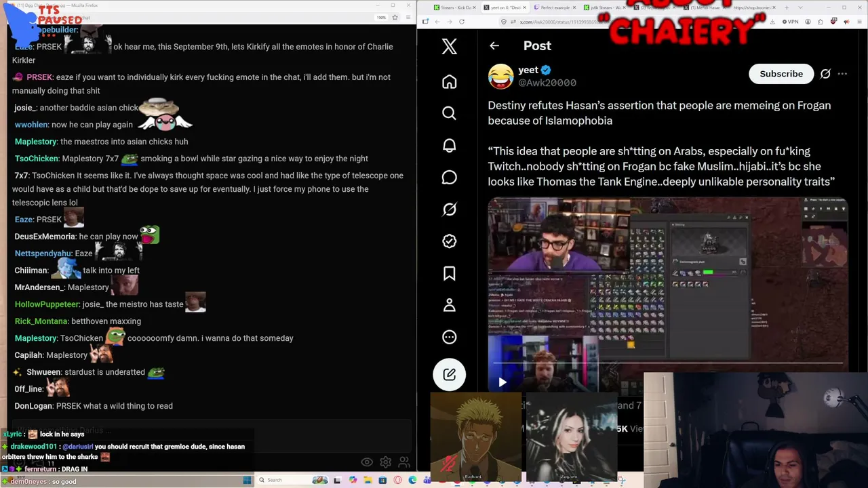Expand the list-all-tabs dropdown arrow
Viewport: 868px width, 488px height.
pos(800,7)
